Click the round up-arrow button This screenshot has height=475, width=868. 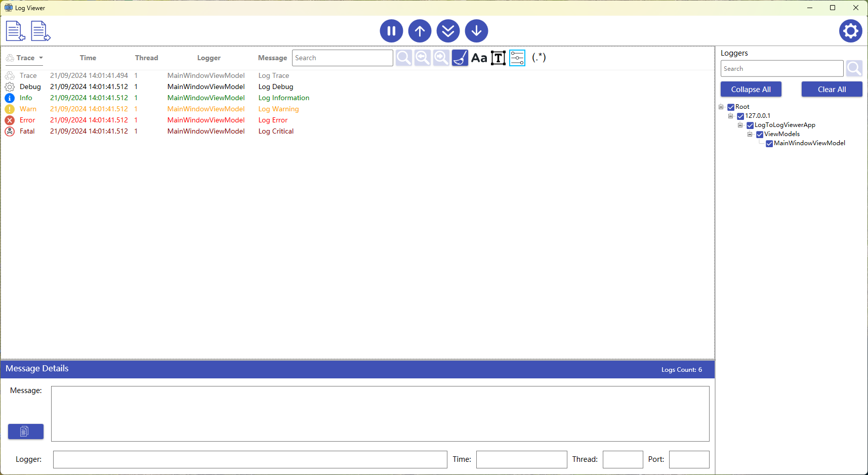point(420,31)
